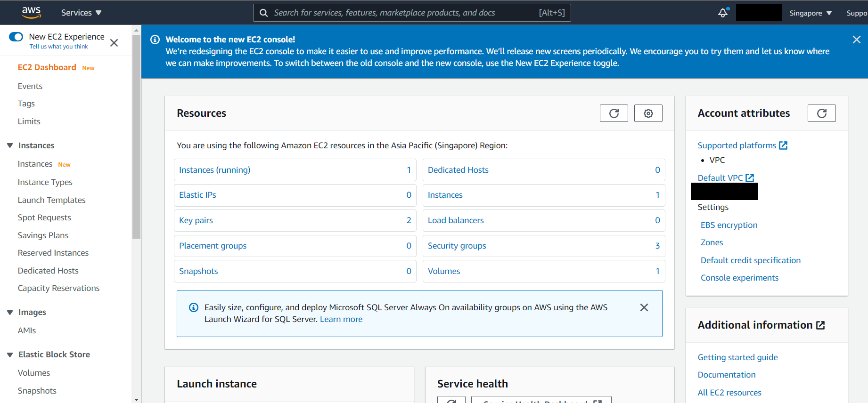The image size is (868, 403).
Task: Open EBS encryption setting
Action: 729,225
